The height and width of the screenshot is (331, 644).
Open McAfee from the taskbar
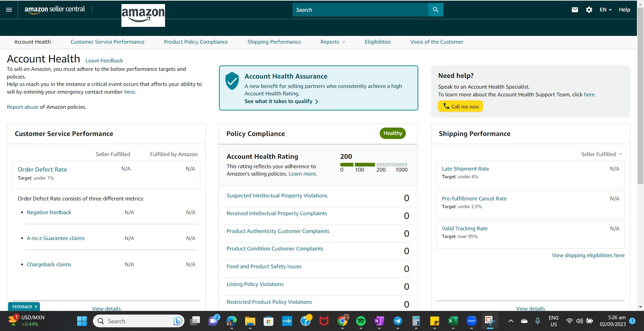pyautogui.click(x=324, y=321)
